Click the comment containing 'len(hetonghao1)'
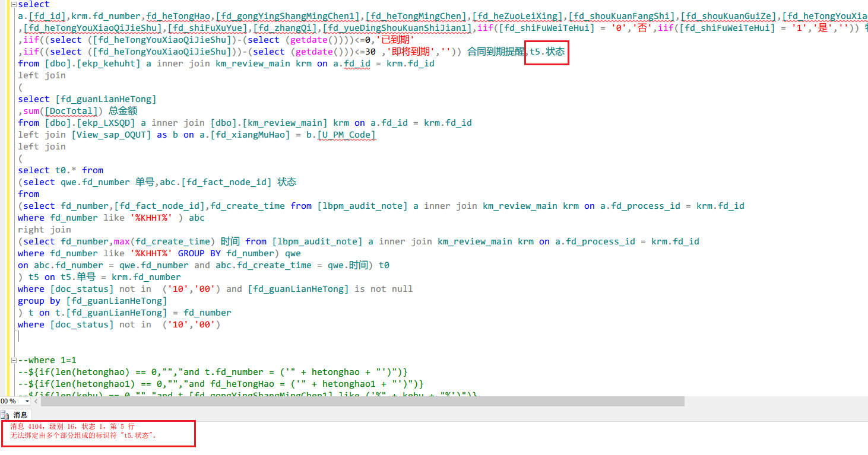This screenshot has width=868, height=455. point(220,384)
